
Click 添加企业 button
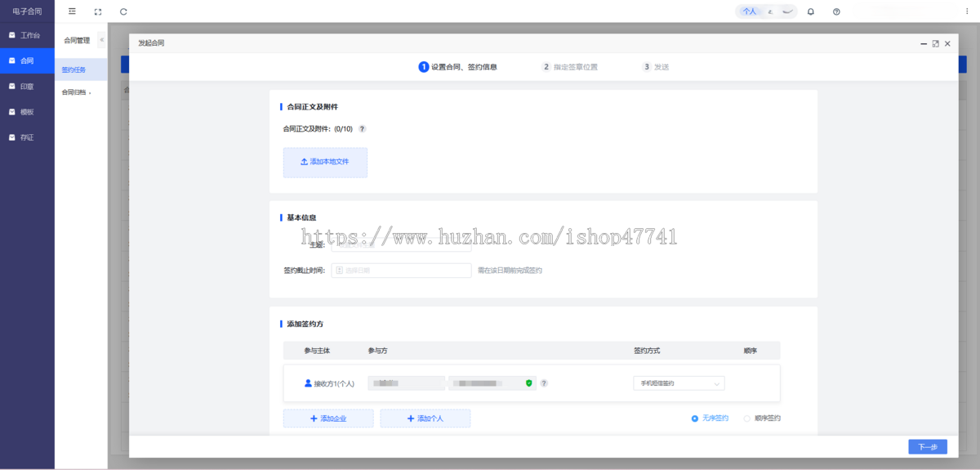point(328,419)
